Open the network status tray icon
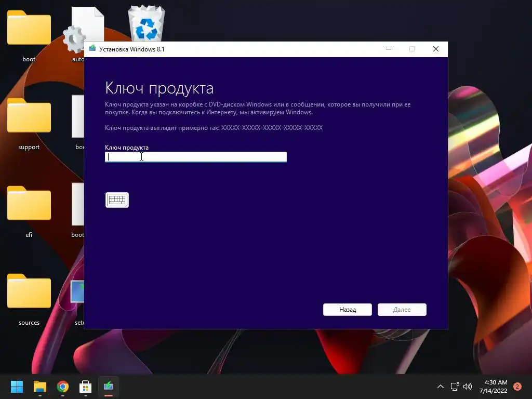The width and height of the screenshot is (532, 399). (x=455, y=387)
